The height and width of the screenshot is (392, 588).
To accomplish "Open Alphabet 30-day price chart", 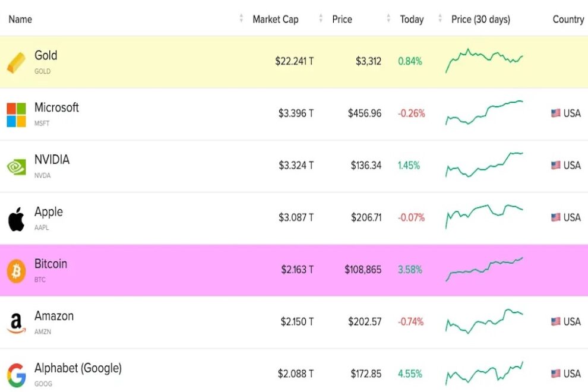I will coord(484,373).
